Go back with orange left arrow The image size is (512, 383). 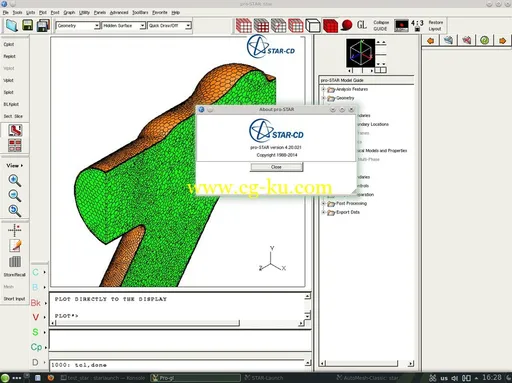(431, 41)
